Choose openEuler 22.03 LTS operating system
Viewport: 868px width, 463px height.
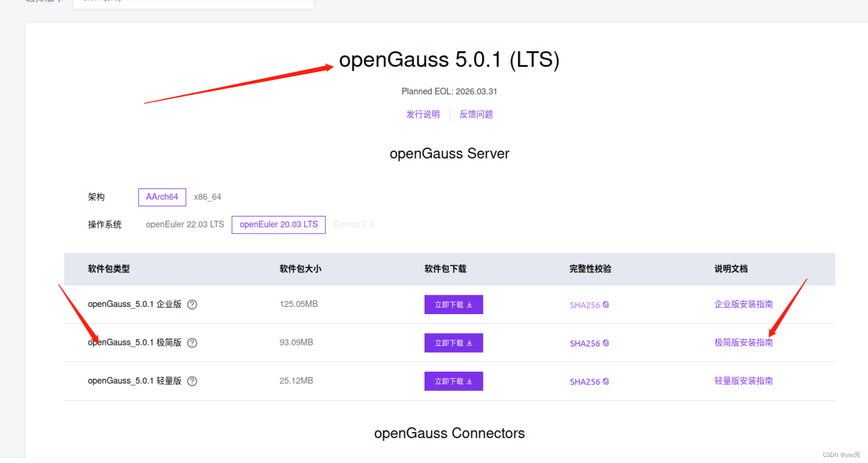point(185,225)
